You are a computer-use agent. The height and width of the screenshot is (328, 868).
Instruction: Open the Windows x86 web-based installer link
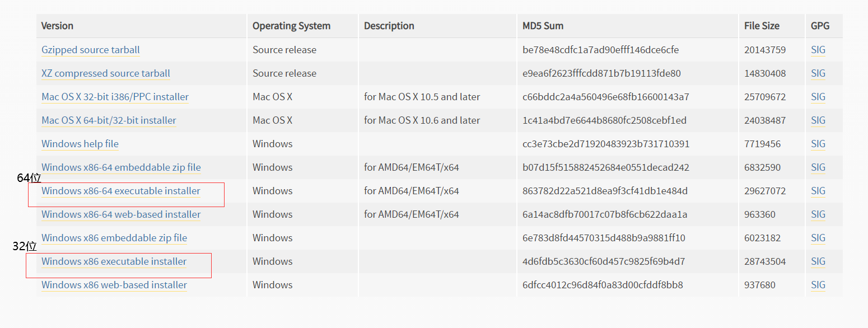tap(114, 285)
